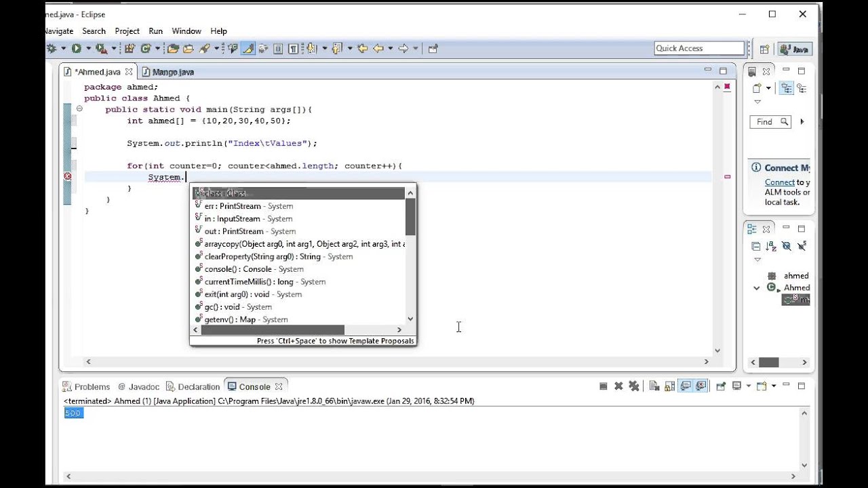Image resolution: width=868 pixels, height=488 pixels.
Task: Open the Javadoc tab
Action: coord(138,386)
